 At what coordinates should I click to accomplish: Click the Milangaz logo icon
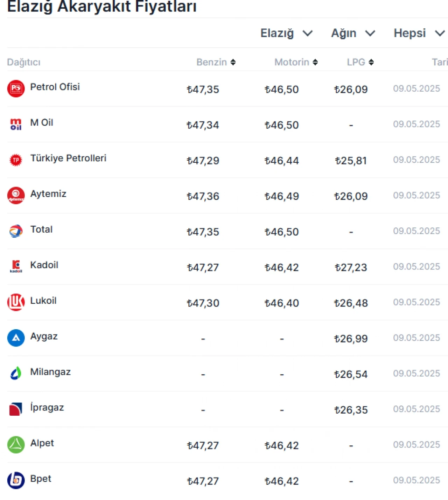[16, 373]
